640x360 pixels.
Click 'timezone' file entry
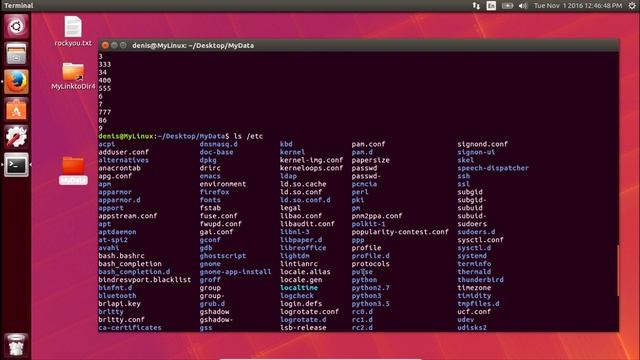pyautogui.click(x=474, y=288)
